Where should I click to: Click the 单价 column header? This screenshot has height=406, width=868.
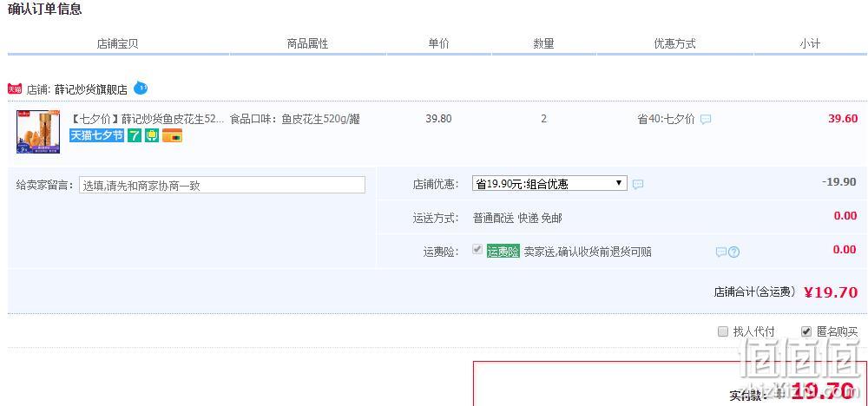tap(438, 43)
